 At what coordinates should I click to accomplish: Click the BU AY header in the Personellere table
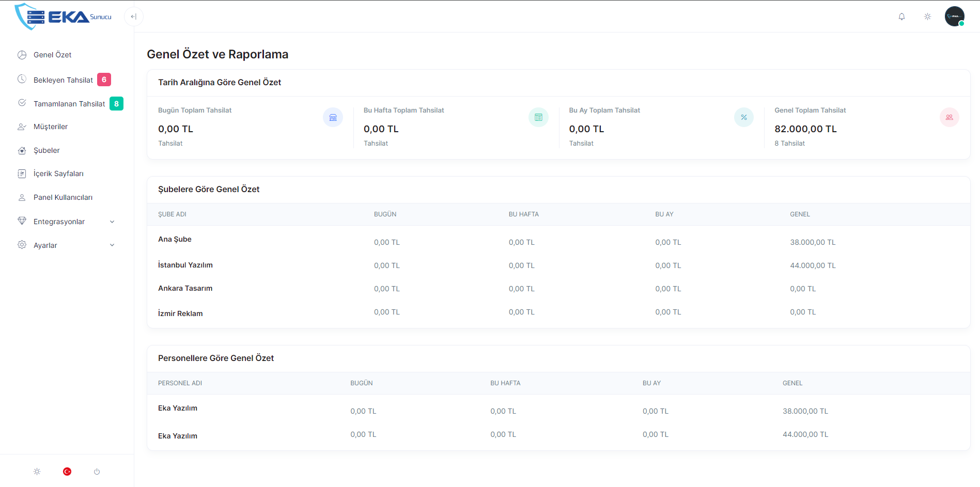[651, 383]
